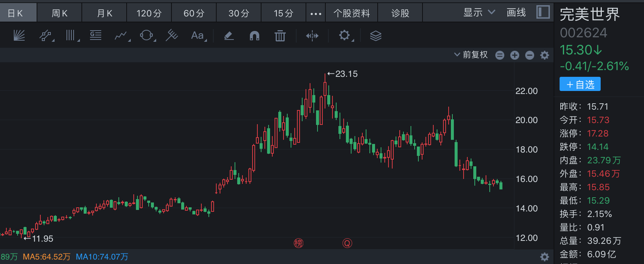Enable the magnet snap tool
Screen dimensions: 644x264
[x=254, y=36]
